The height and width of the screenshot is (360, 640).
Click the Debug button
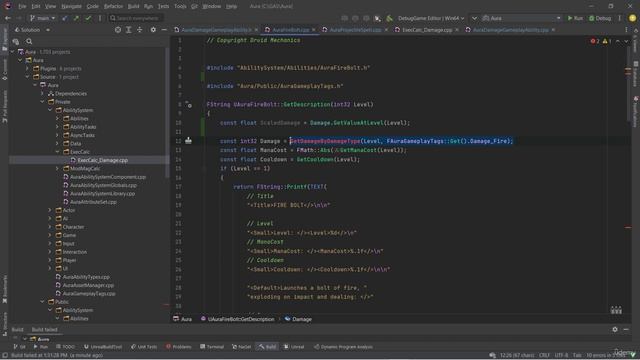click(600, 18)
